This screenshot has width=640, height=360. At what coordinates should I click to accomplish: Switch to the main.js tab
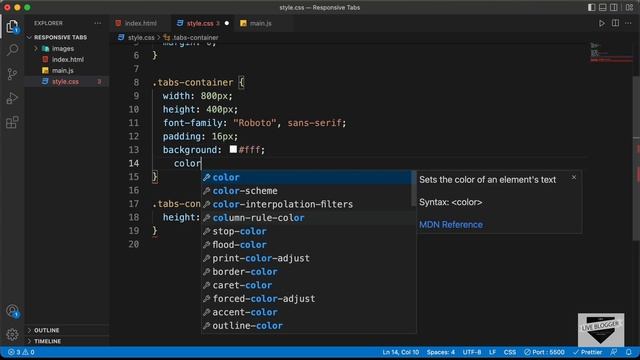coord(260,23)
